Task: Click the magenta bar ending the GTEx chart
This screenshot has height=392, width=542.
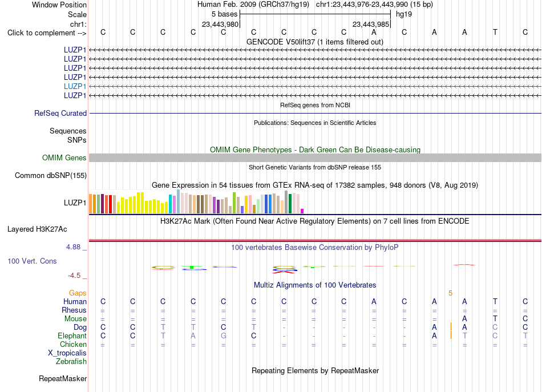Action: 302,211
